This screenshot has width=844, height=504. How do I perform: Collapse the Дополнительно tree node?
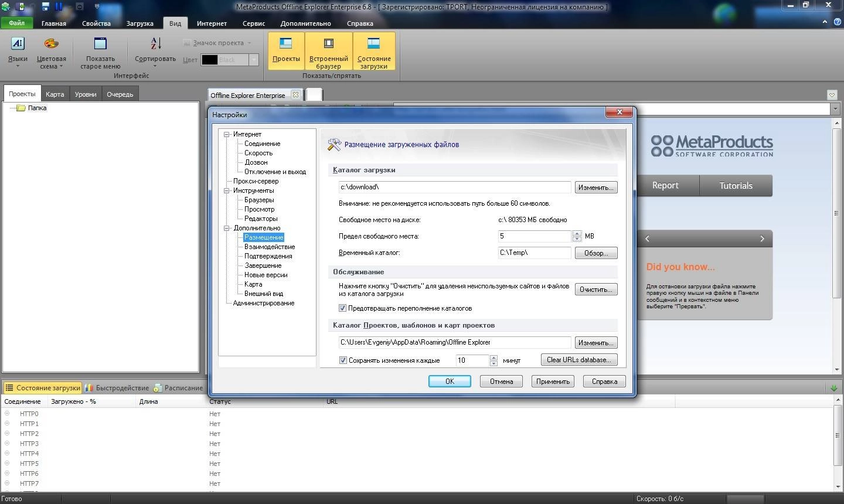tap(227, 228)
